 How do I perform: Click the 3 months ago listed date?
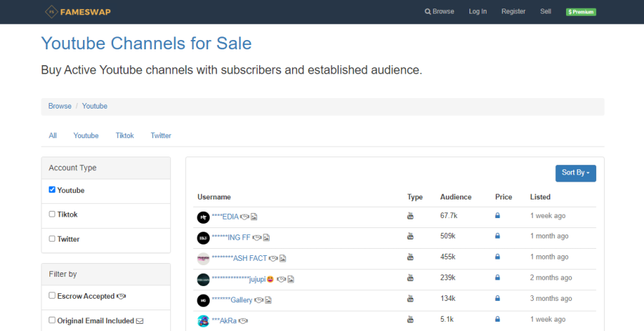click(551, 298)
